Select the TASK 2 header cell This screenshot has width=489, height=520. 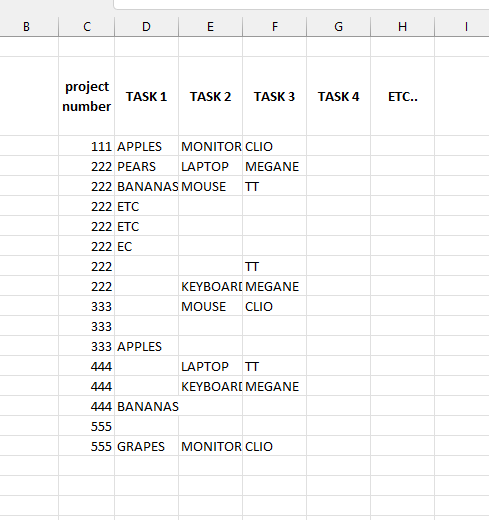point(210,96)
